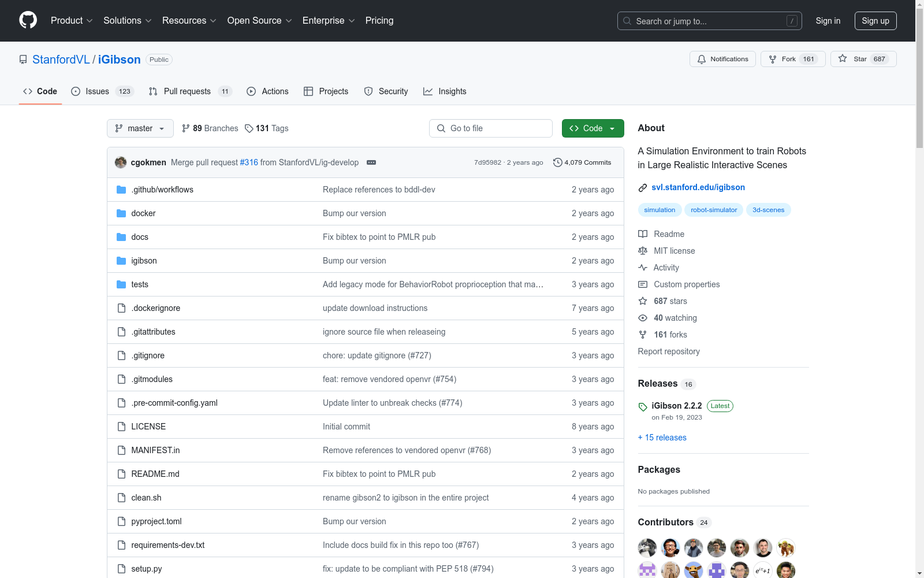Click the Notifications bell button

tap(722, 59)
